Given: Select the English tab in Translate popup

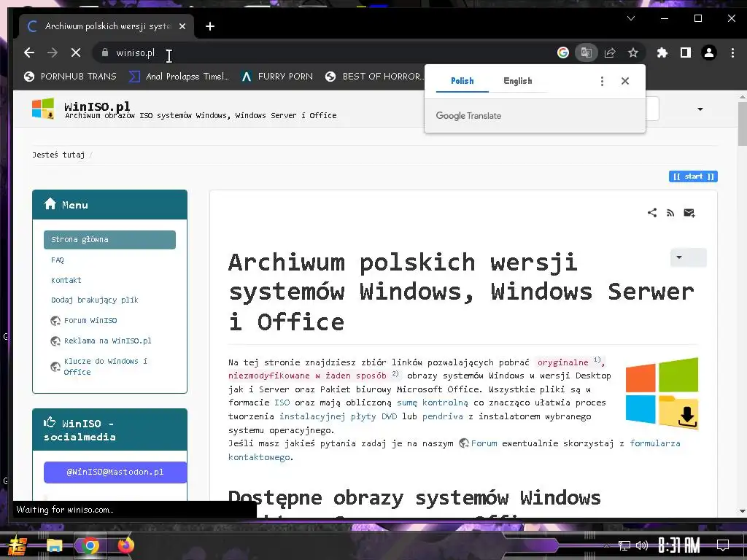Looking at the screenshot, I should click(x=517, y=81).
